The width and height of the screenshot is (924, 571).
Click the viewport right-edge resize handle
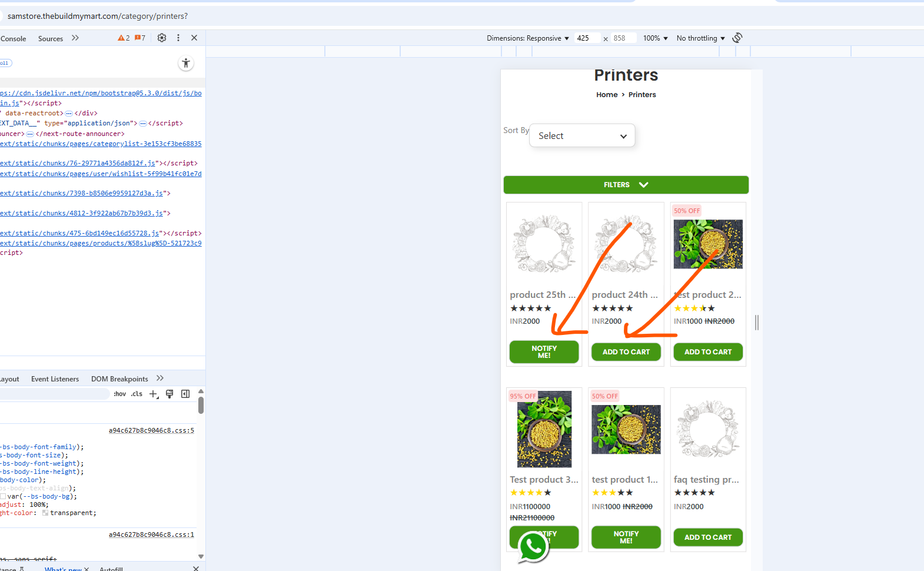pos(757,322)
